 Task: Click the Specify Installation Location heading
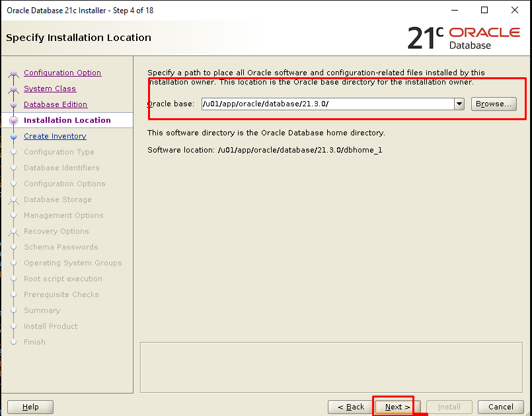point(79,38)
